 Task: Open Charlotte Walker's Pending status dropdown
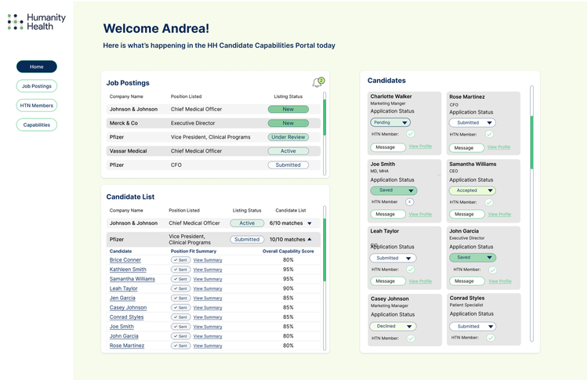(390, 122)
